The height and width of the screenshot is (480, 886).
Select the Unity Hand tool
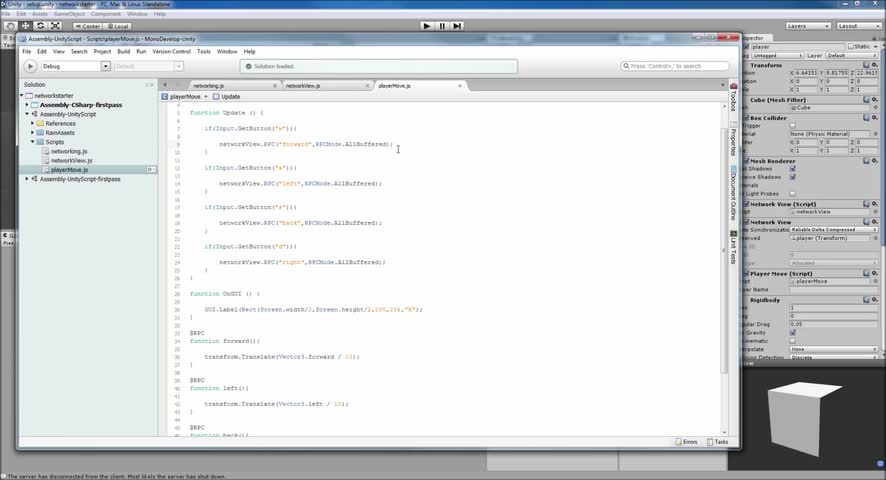click(x=11, y=26)
